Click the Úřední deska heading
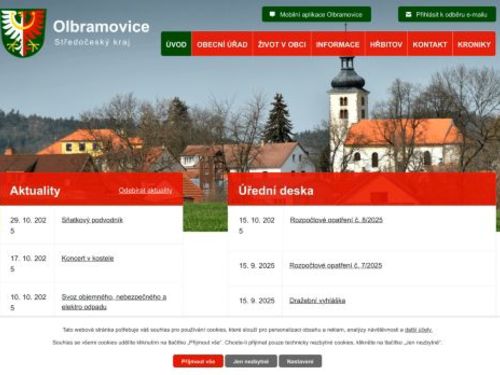Screen dimensions: 500x375 tap(276, 191)
